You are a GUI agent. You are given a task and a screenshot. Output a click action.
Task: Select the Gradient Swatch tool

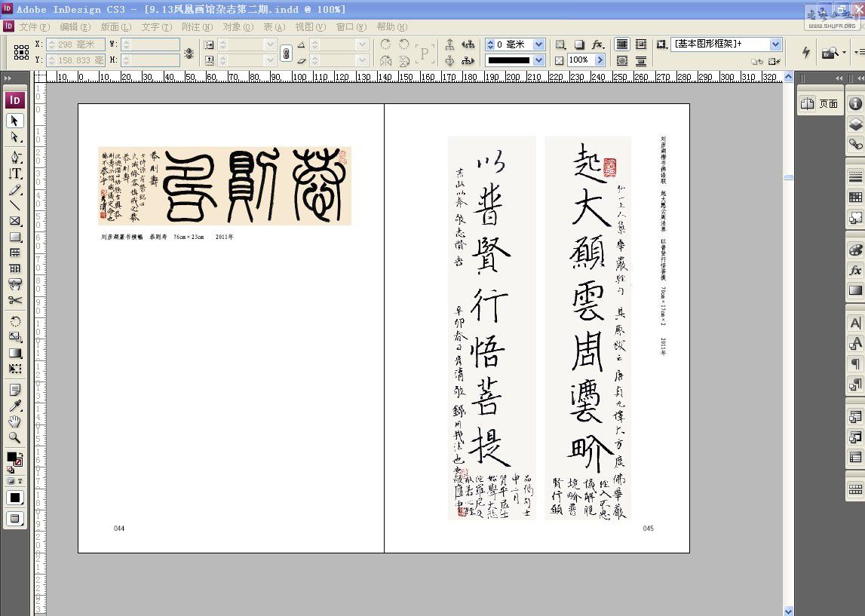pos(15,353)
